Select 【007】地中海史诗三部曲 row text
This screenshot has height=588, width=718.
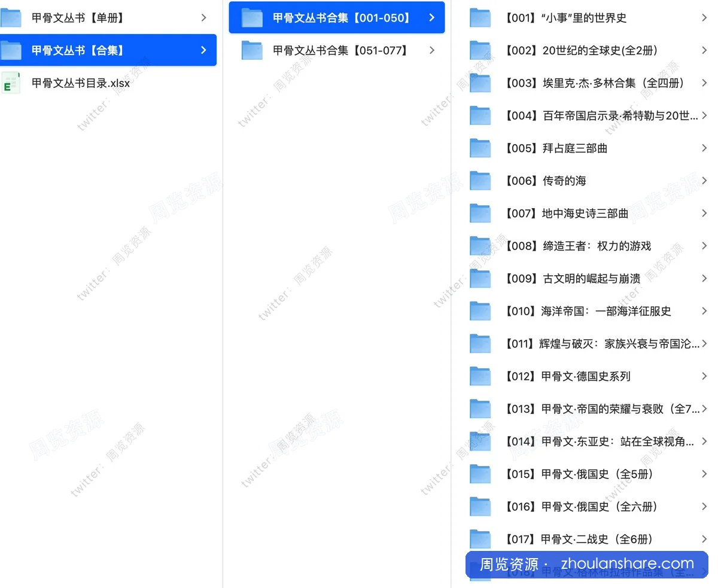pos(565,214)
